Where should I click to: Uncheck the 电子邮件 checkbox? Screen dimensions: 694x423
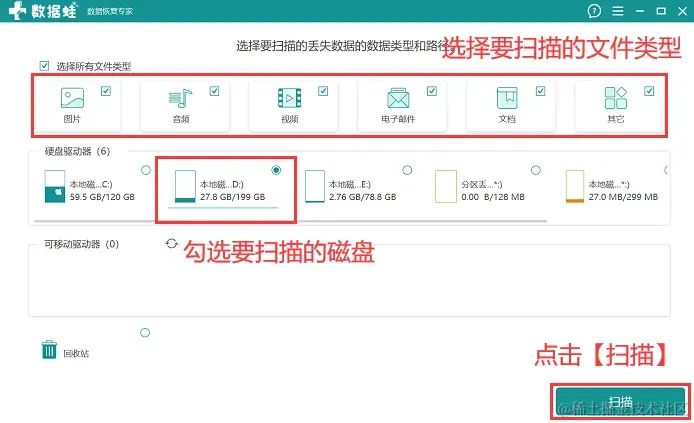pos(432,91)
